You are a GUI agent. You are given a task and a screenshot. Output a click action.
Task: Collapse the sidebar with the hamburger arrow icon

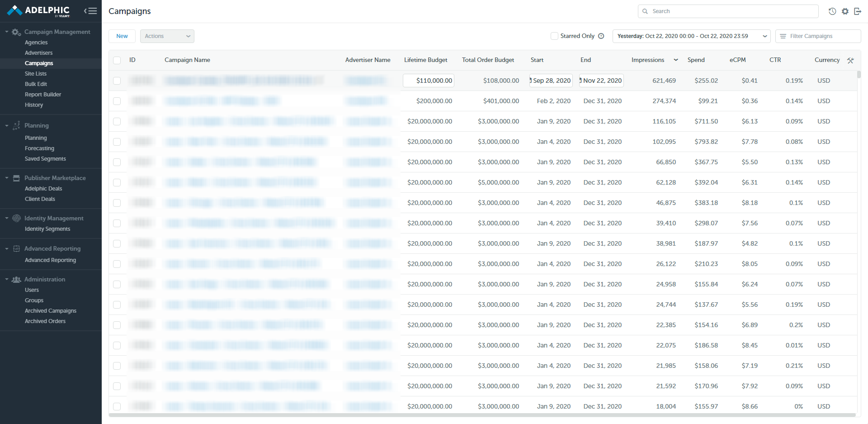[x=90, y=11]
